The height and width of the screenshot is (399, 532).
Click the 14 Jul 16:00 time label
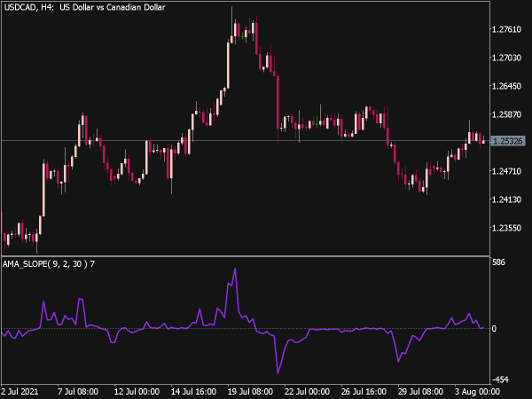(x=193, y=392)
